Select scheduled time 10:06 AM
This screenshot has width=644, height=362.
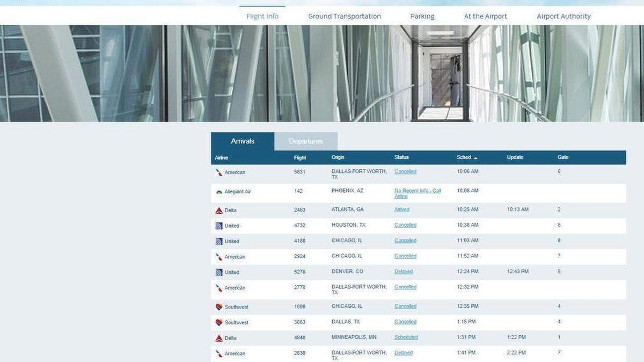pyautogui.click(x=467, y=171)
